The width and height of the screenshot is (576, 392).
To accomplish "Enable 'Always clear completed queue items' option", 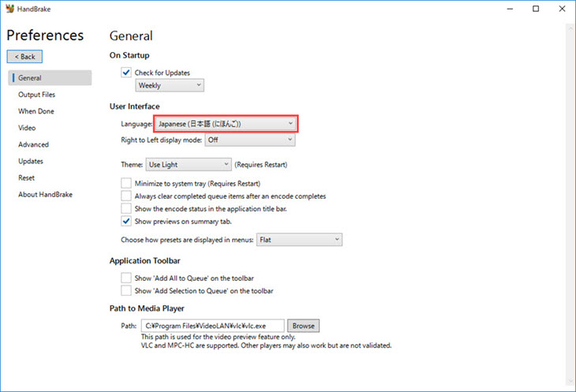I will coord(126,196).
